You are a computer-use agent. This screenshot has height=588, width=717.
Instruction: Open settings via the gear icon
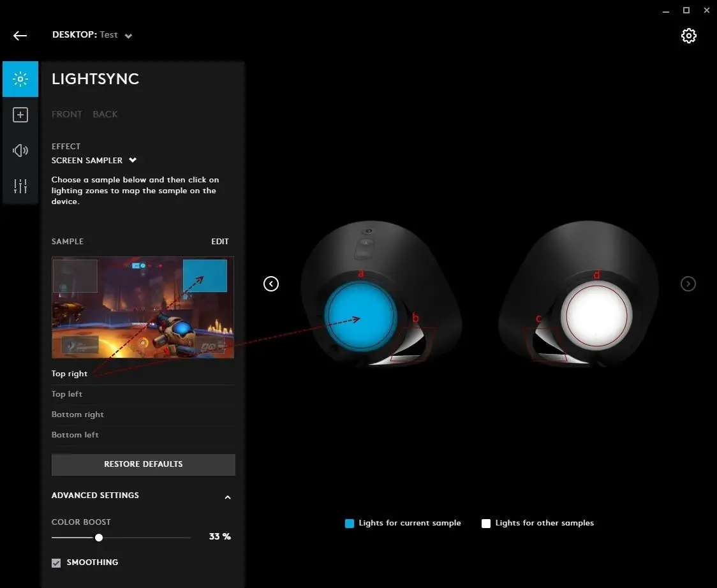(689, 36)
